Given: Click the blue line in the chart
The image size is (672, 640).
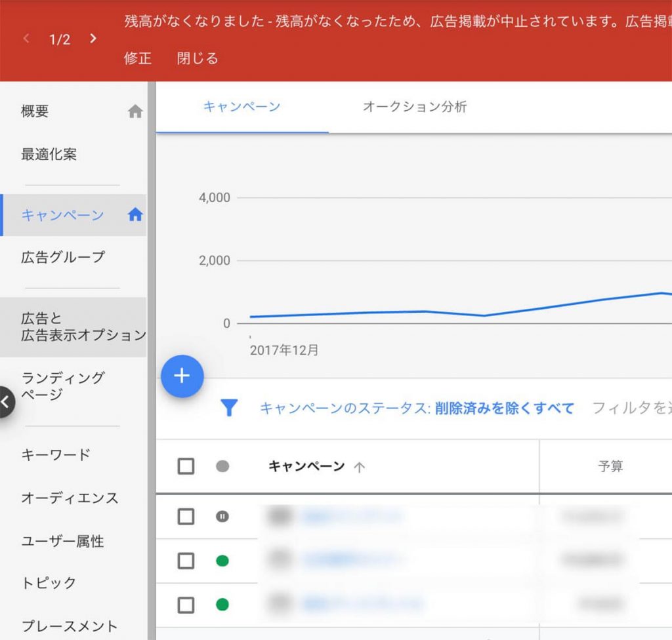Looking at the screenshot, I should 461,306.
